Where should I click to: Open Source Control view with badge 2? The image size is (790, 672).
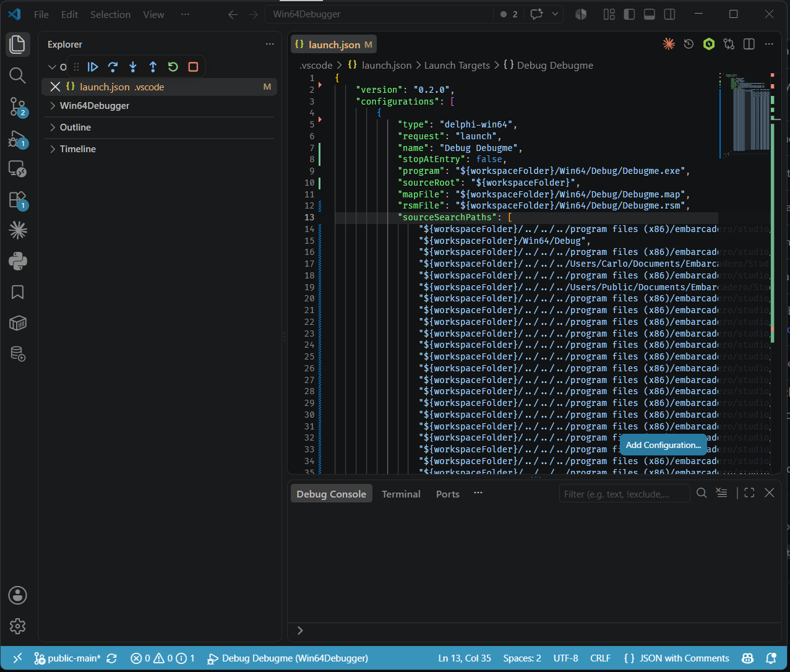pos(18,106)
